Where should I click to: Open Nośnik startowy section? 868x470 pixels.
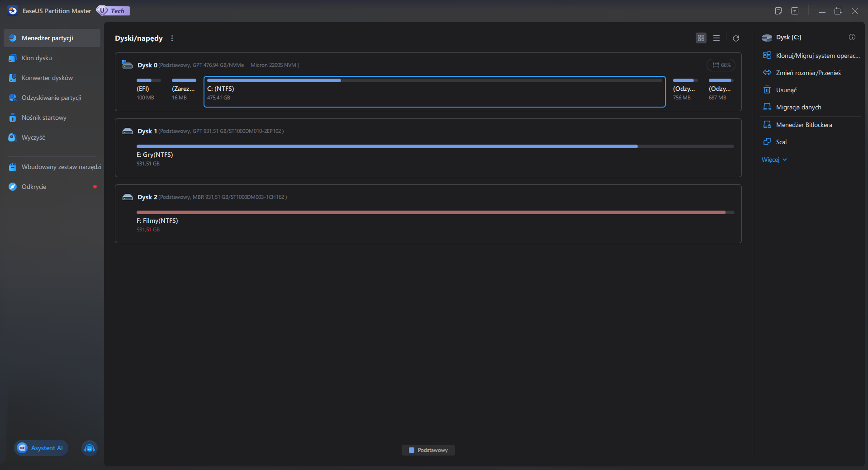[x=52, y=117]
